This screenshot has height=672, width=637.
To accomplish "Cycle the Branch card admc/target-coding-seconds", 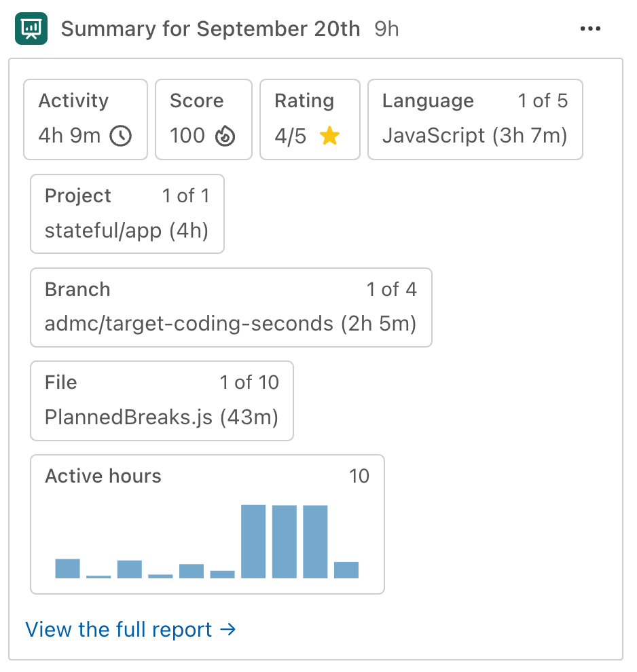I will pyautogui.click(x=231, y=307).
